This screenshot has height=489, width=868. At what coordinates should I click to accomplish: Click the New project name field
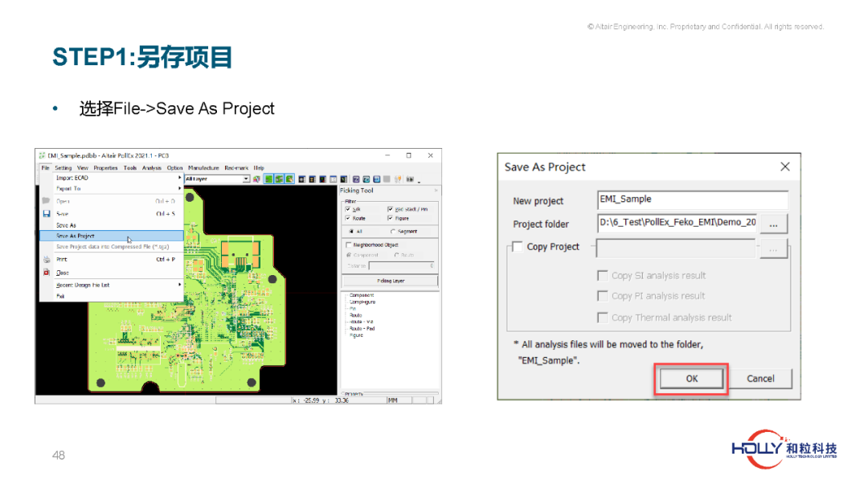(x=692, y=199)
